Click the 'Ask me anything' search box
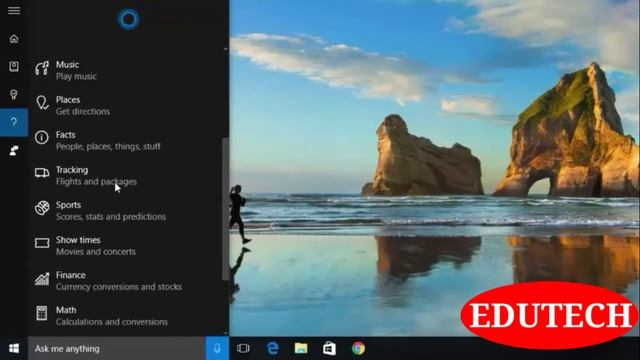Viewport: 640px width, 360px height. [116, 348]
